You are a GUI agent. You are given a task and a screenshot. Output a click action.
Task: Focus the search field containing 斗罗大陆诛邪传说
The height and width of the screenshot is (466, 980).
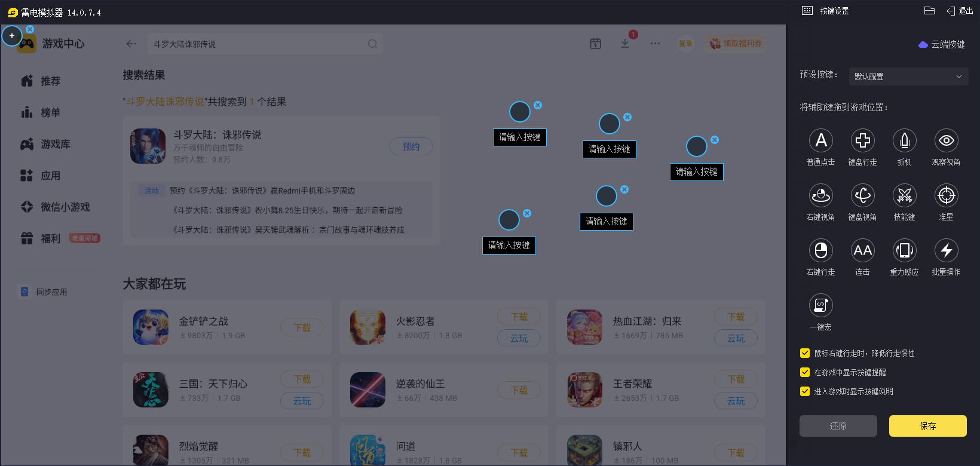tap(265, 44)
